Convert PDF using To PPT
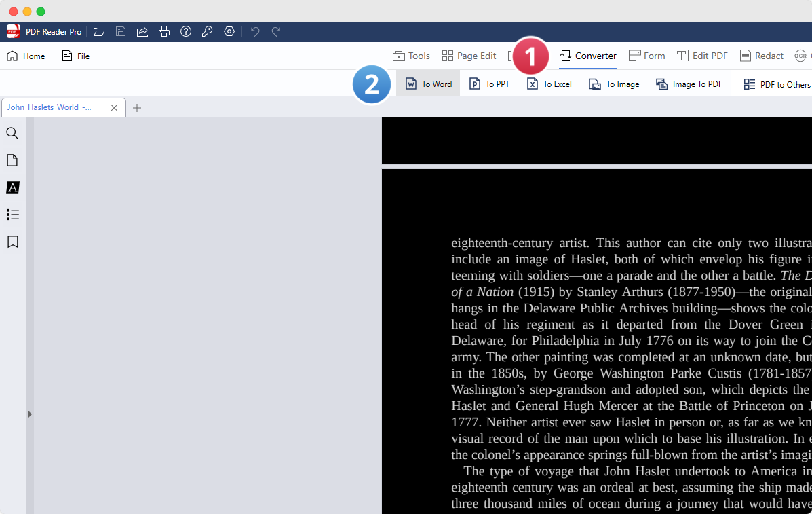The height and width of the screenshot is (514, 812). point(489,84)
